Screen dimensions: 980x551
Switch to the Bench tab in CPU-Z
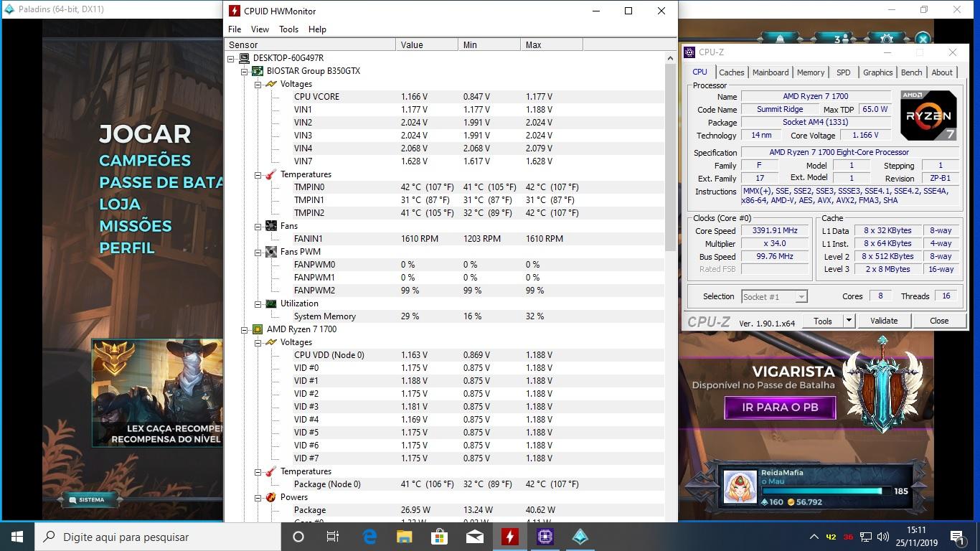tap(912, 72)
